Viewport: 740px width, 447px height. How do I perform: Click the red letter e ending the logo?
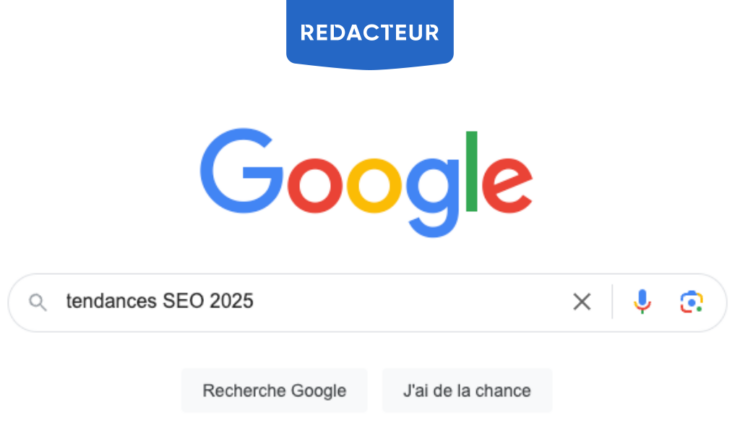507,186
